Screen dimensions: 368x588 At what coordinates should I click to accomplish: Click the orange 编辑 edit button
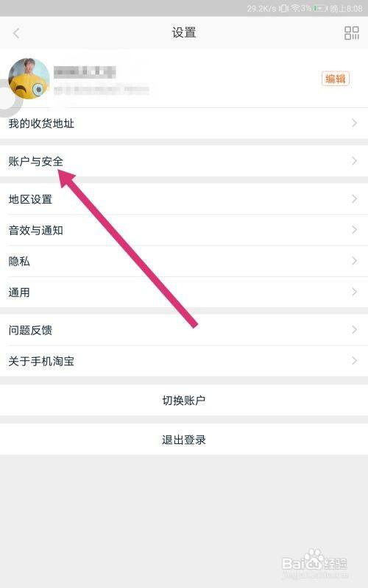tap(336, 79)
